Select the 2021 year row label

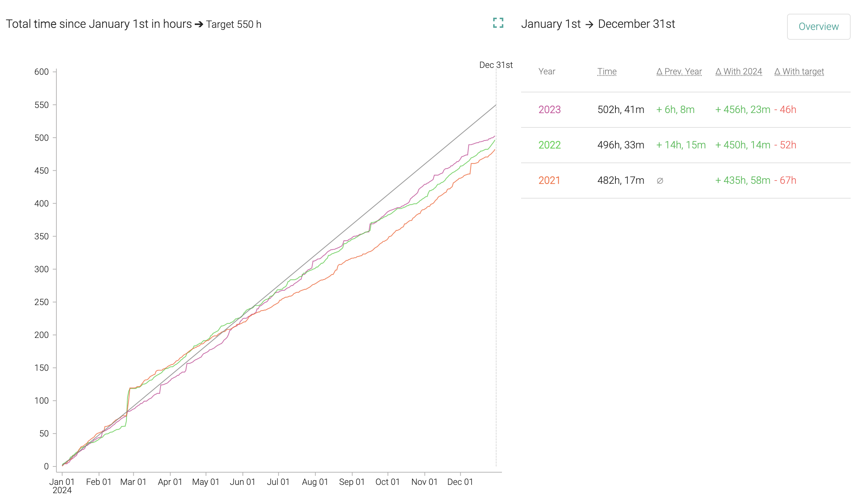pos(549,181)
